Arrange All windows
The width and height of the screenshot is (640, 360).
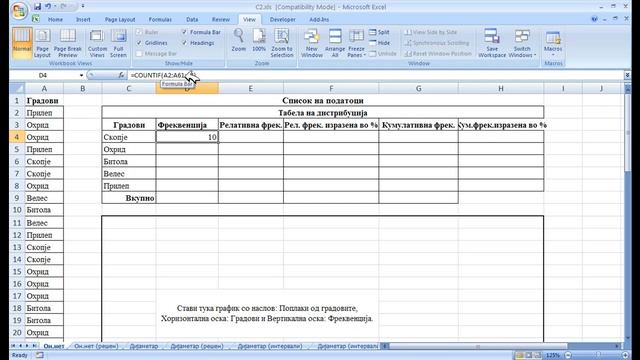click(x=335, y=43)
